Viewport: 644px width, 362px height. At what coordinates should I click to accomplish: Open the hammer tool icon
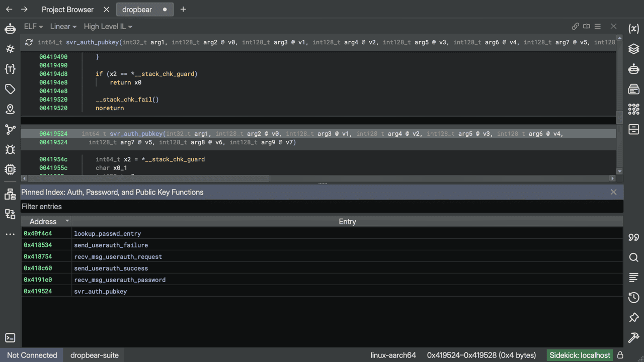tap(634, 338)
